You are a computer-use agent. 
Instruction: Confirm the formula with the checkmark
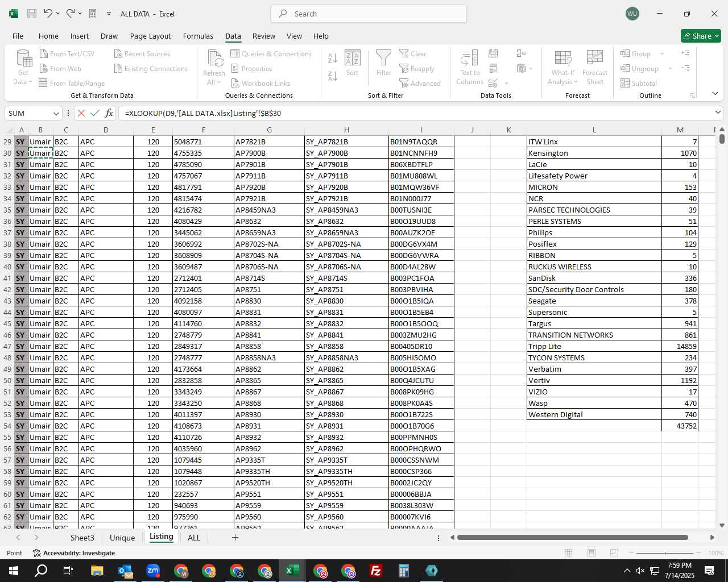95,113
